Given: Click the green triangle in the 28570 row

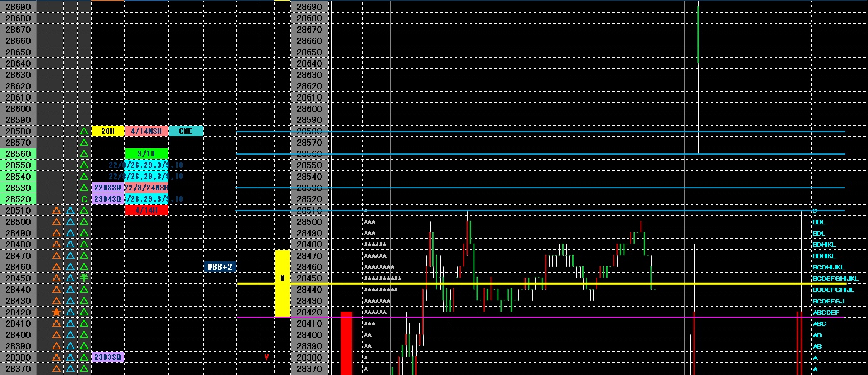Looking at the screenshot, I should click(84, 143).
